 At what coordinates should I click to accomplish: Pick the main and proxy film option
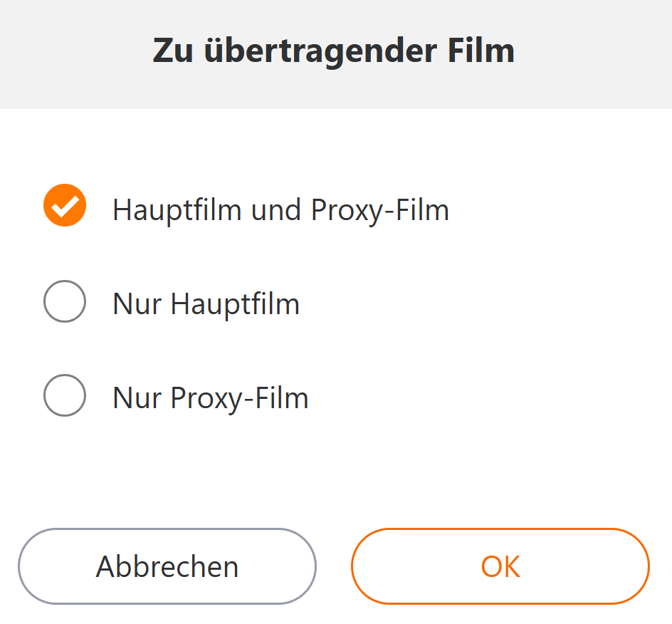click(x=65, y=206)
